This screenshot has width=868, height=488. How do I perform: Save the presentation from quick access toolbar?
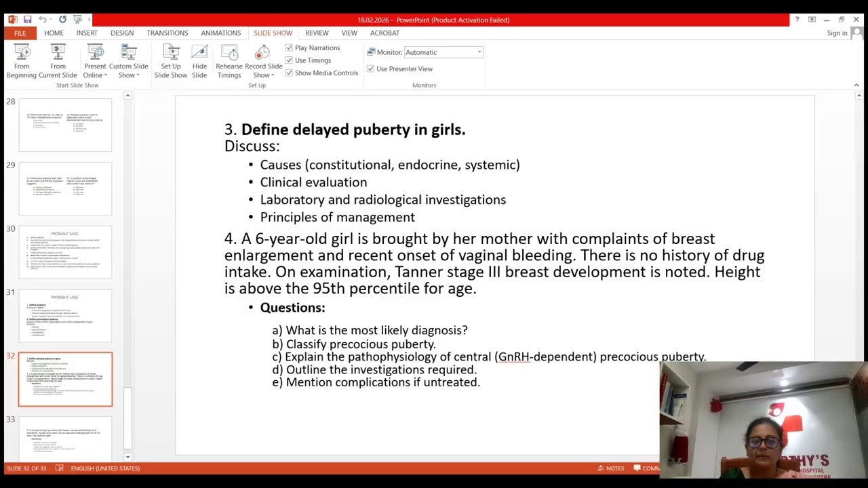[x=28, y=20]
